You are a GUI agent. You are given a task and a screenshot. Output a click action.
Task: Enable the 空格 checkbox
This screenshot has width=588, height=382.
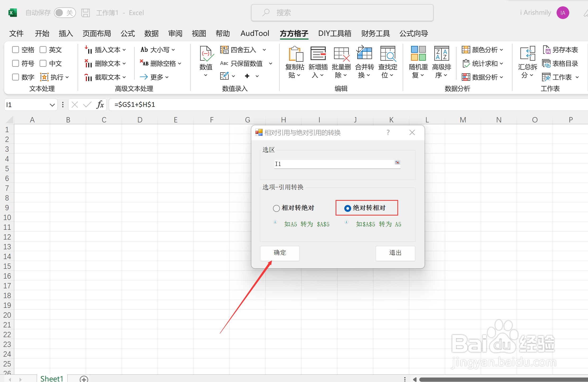16,50
